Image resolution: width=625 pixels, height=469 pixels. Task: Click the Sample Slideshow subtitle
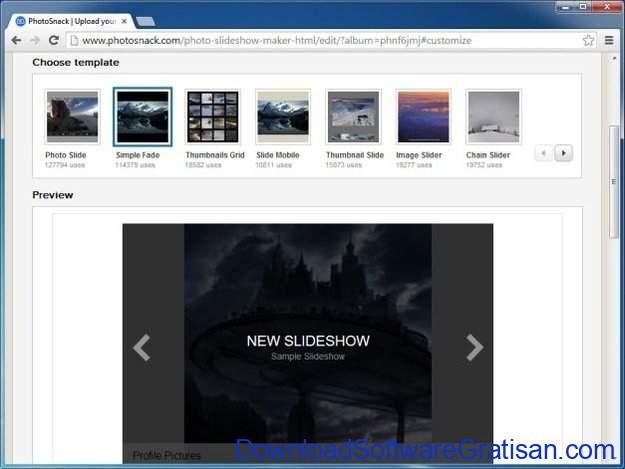(308, 357)
